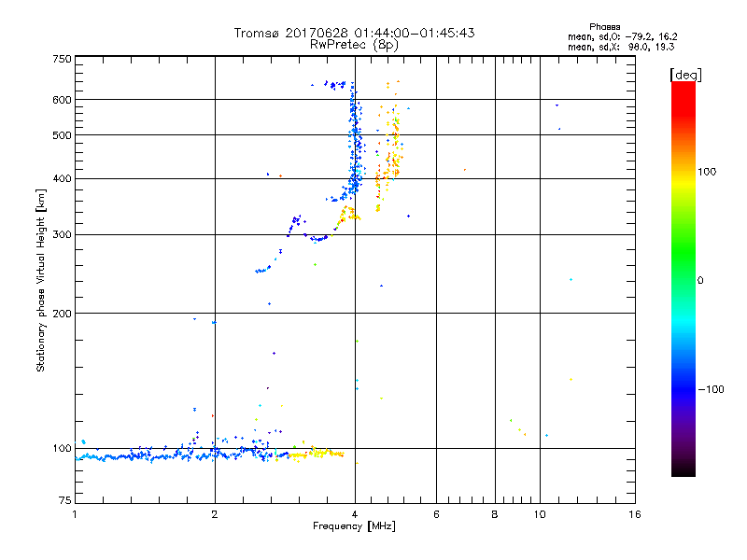Click the y-axis tick label '400'
The image size is (747, 560).
click(x=63, y=179)
